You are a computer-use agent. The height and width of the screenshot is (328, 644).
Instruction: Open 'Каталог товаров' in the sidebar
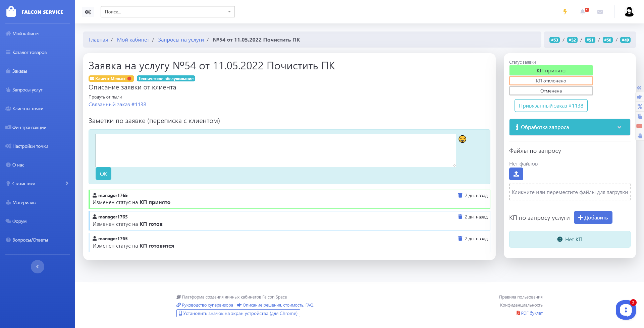[x=30, y=52]
